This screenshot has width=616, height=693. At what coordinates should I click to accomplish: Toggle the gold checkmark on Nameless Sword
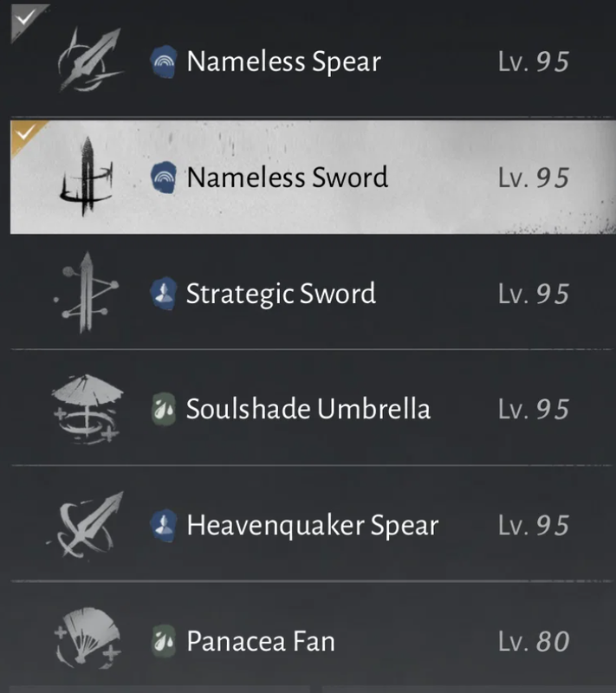(x=26, y=134)
